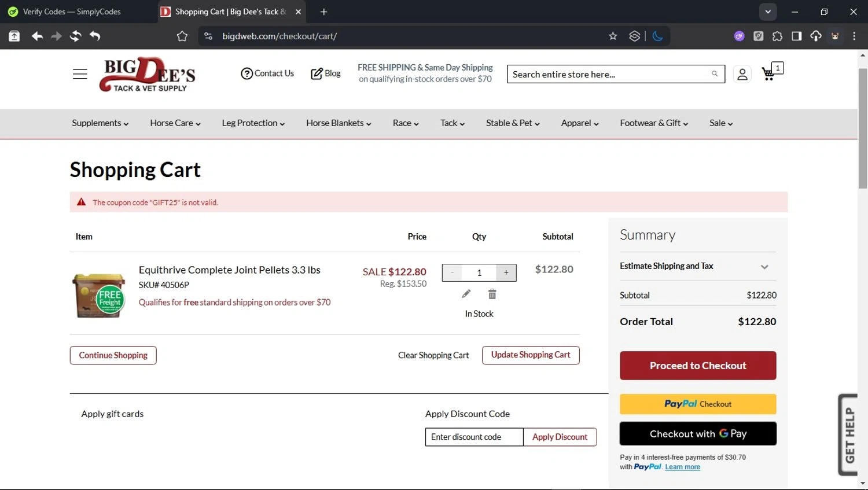Click the browser forward arrow
This screenshot has height=490, width=868.
[56, 36]
